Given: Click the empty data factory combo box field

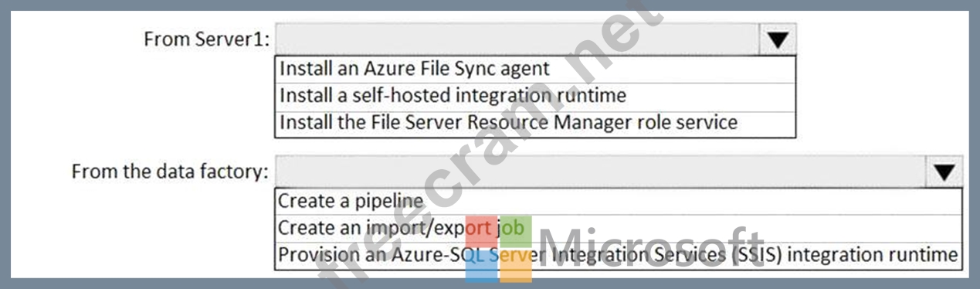Looking at the screenshot, I should pos(600,172).
